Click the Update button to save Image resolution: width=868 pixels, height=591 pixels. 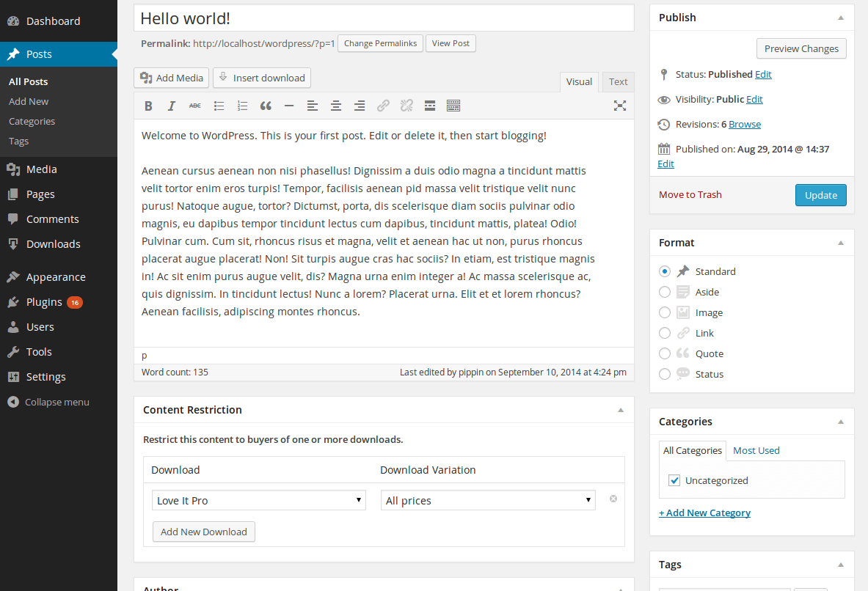[x=820, y=195]
